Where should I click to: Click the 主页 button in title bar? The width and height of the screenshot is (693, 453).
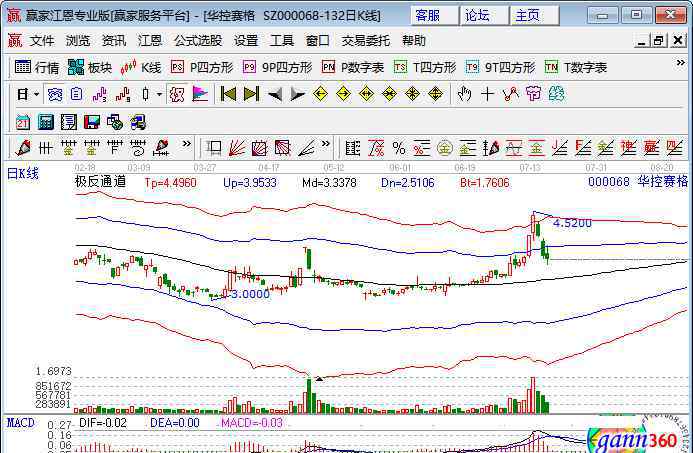click(534, 16)
